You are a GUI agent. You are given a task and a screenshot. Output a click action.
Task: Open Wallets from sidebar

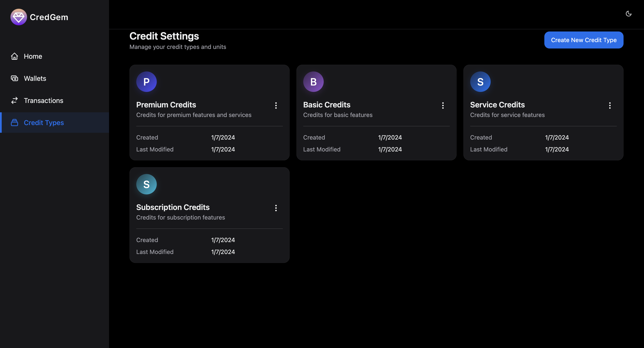(35, 78)
